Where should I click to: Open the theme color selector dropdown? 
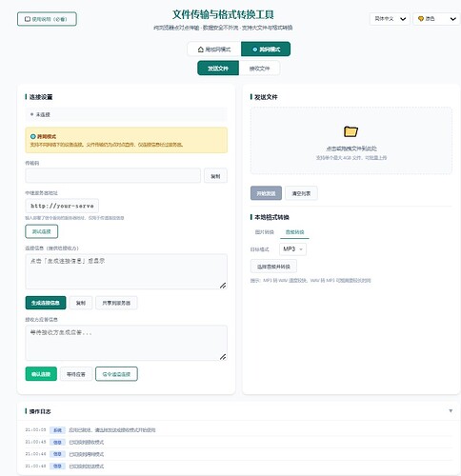[x=437, y=19]
